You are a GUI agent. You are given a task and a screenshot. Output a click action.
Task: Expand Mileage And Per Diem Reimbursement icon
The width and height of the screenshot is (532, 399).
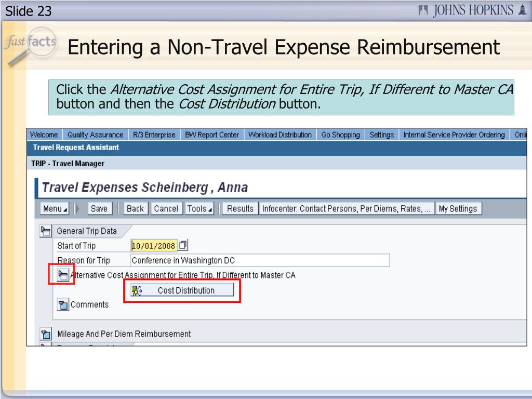click(x=46, y=334)
